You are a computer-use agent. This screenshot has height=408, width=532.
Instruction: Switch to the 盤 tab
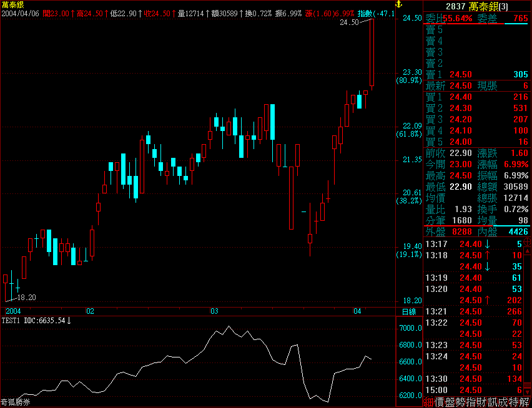click(x=450, y=402)
